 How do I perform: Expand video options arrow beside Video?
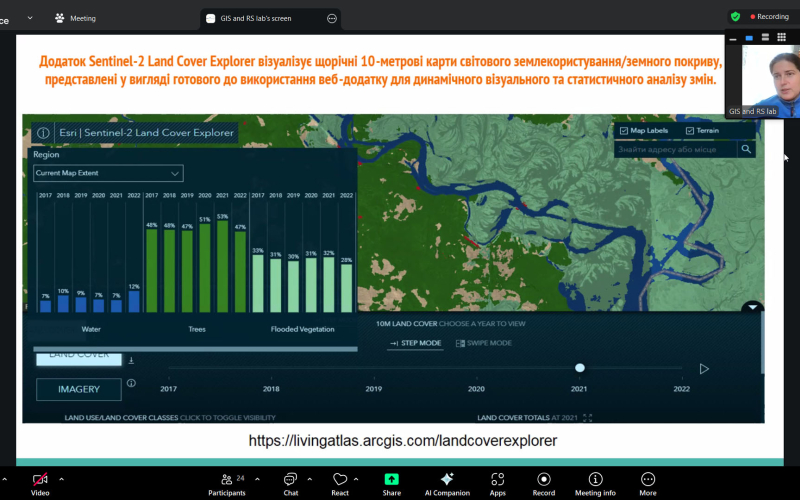(61, 479)
